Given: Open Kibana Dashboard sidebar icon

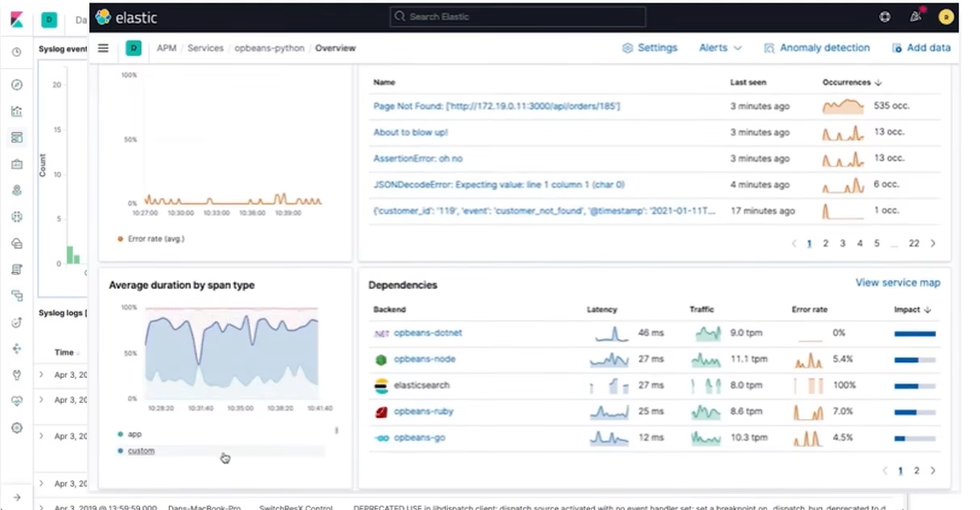Looking at the screenshot, I should (x=17, y=137).
